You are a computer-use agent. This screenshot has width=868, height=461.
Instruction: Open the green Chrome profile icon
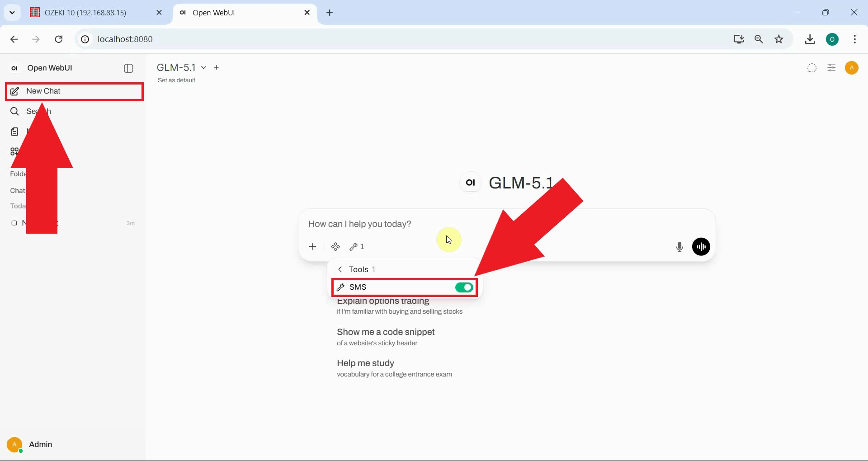pyautogui.click(x=832, y=39)
